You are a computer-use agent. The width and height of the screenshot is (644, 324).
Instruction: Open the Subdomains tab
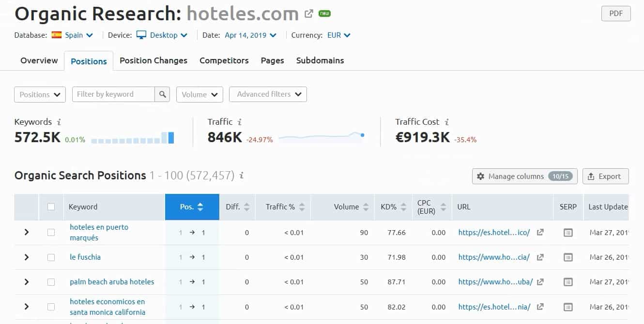click(320, 60)
